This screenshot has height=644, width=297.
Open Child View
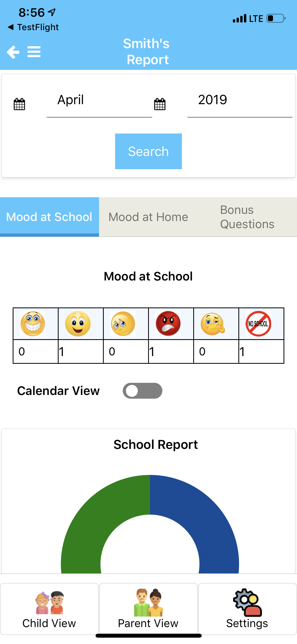[49, 609]
